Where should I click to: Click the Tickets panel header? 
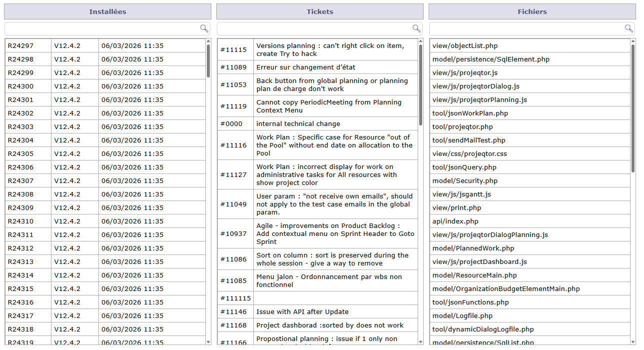pyautogui.click(x=320, y=11)
